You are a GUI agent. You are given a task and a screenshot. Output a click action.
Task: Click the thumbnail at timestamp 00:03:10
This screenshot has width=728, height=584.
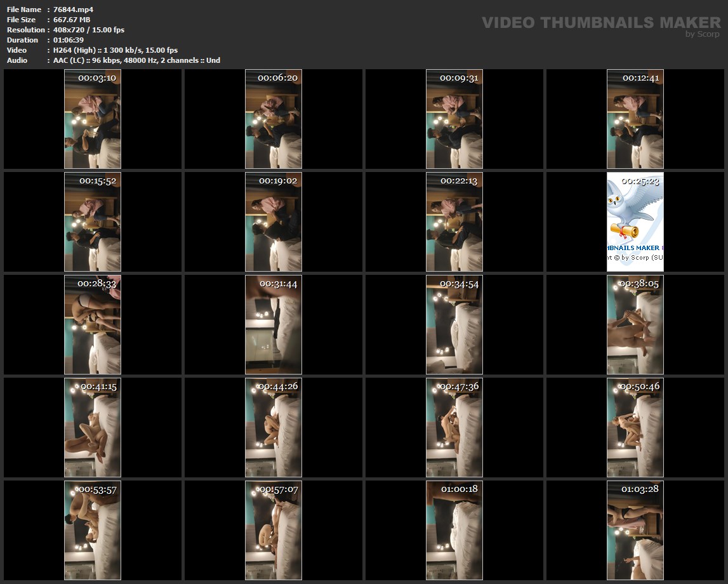point(93,119)
